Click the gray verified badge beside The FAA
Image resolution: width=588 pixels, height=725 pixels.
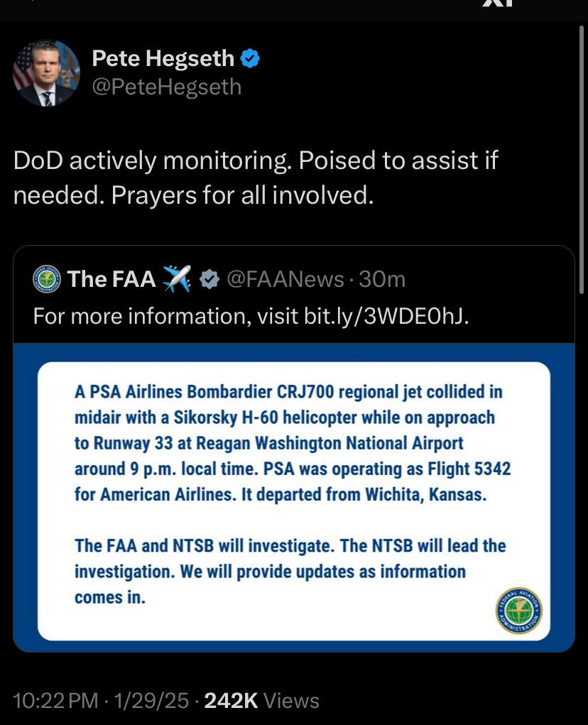209,279
